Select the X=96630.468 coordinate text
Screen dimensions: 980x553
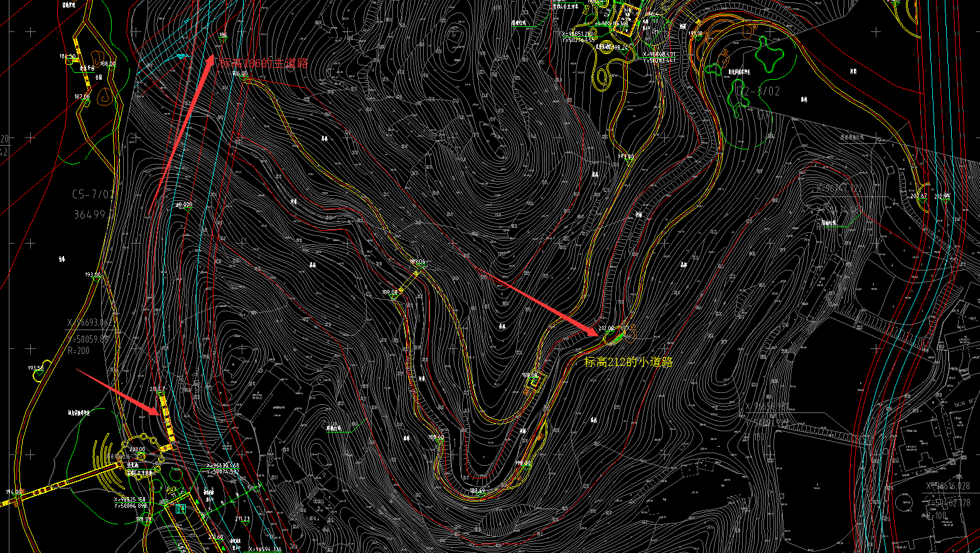pos(222,466)
